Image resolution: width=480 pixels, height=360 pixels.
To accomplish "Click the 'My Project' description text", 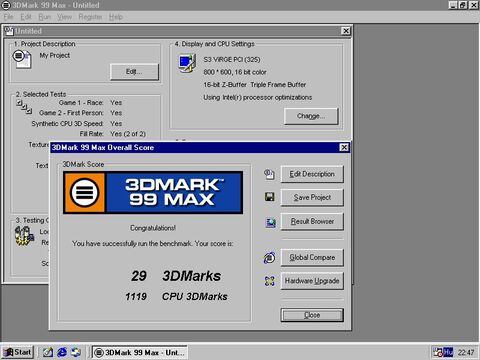I will [x=55, y=55].
